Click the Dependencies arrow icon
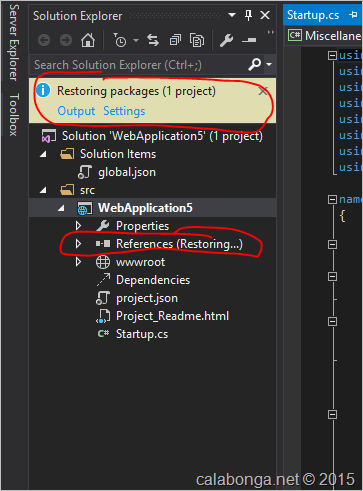The image size is (363, 491). [x=103, y=280]
